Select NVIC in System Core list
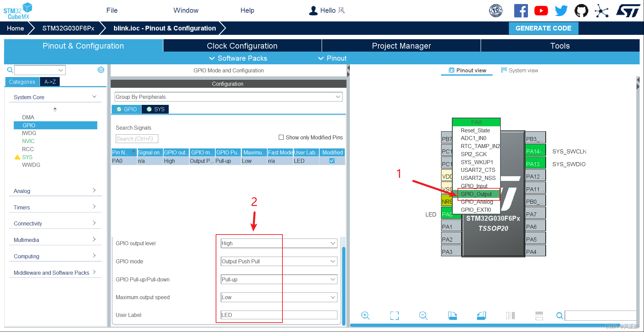The width and height of the screenshot is (644, 332). tap(28, 141)
